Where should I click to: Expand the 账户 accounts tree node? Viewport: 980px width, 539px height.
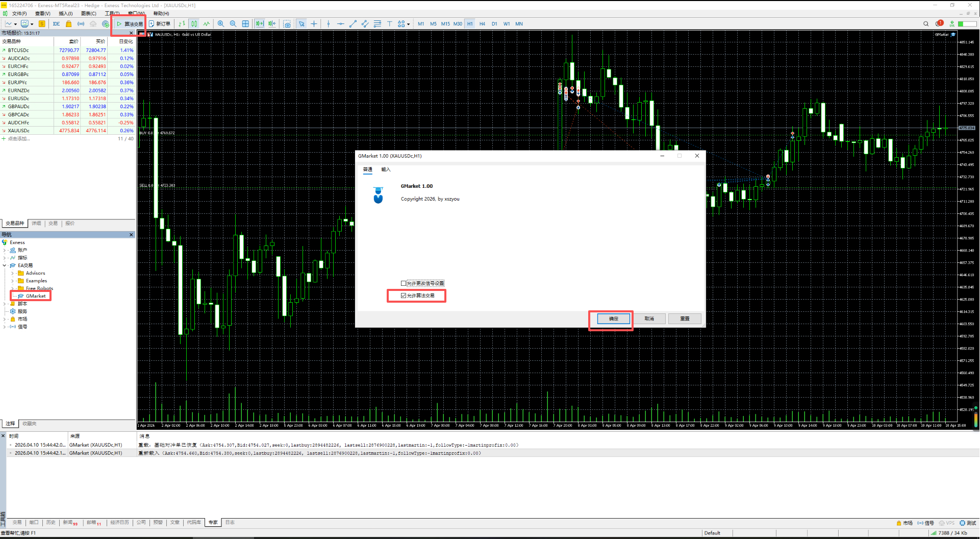[x=5, y=250]
